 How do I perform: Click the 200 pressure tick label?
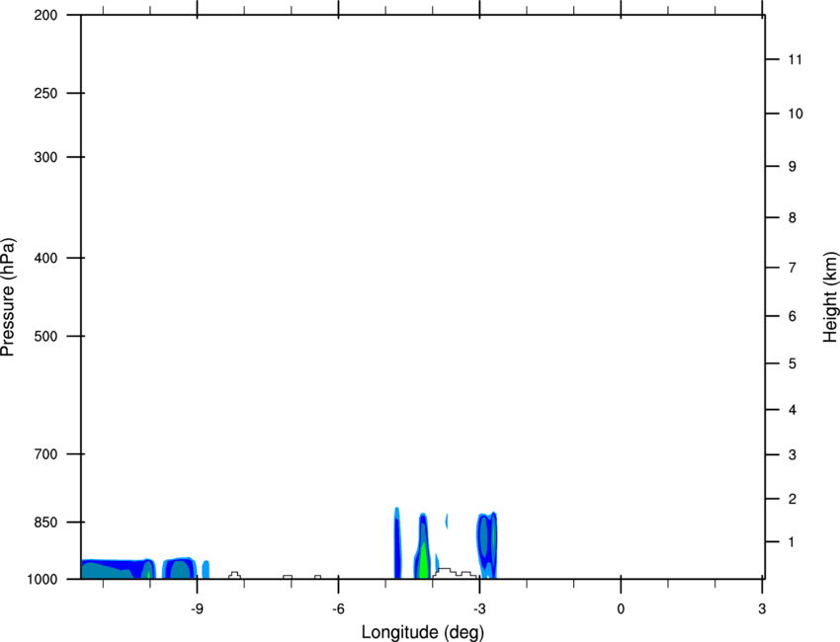pyautogui.click(x=45, y=15)
